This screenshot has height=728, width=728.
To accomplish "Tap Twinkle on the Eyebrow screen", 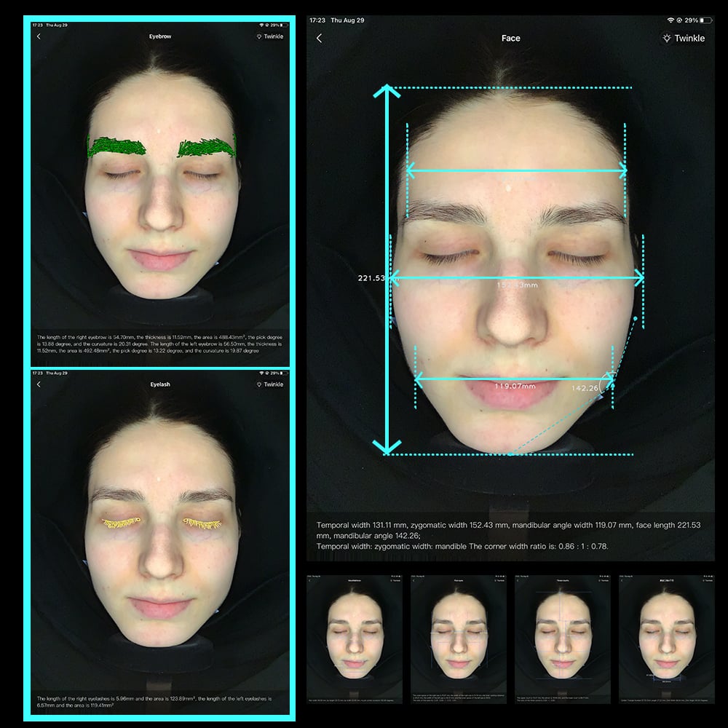I will [270, 36].
